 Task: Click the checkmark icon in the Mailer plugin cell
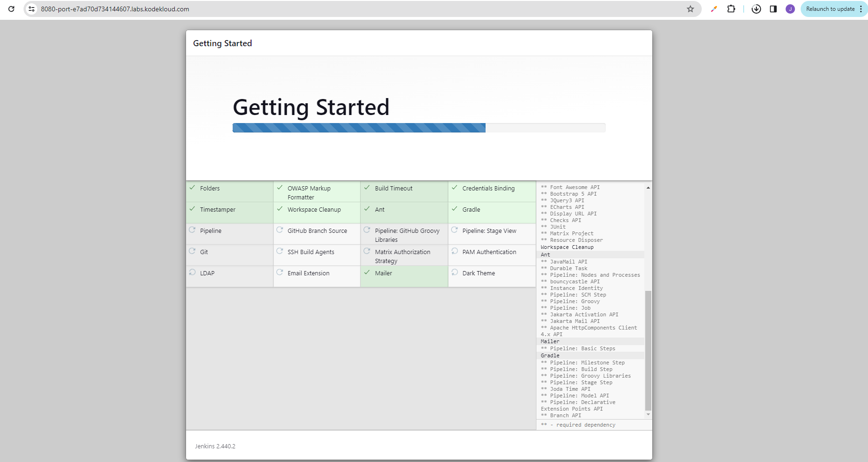click(367, 272)
